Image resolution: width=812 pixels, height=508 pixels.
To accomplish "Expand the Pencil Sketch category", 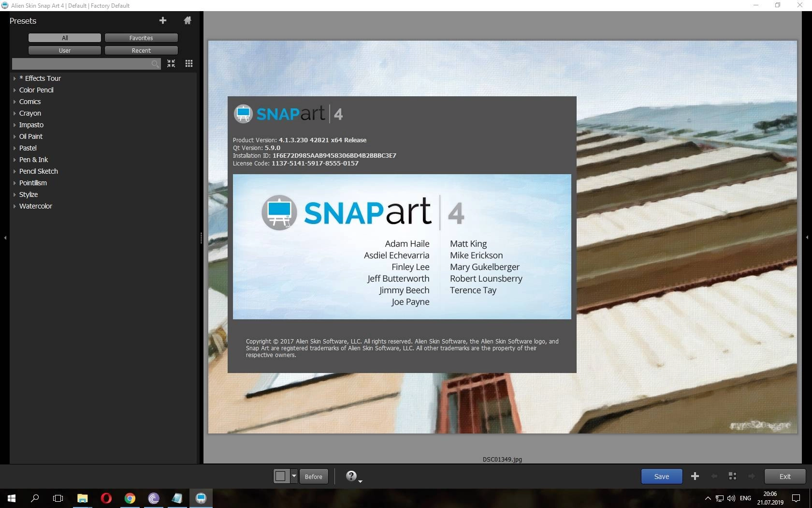I will click(14, 171).
